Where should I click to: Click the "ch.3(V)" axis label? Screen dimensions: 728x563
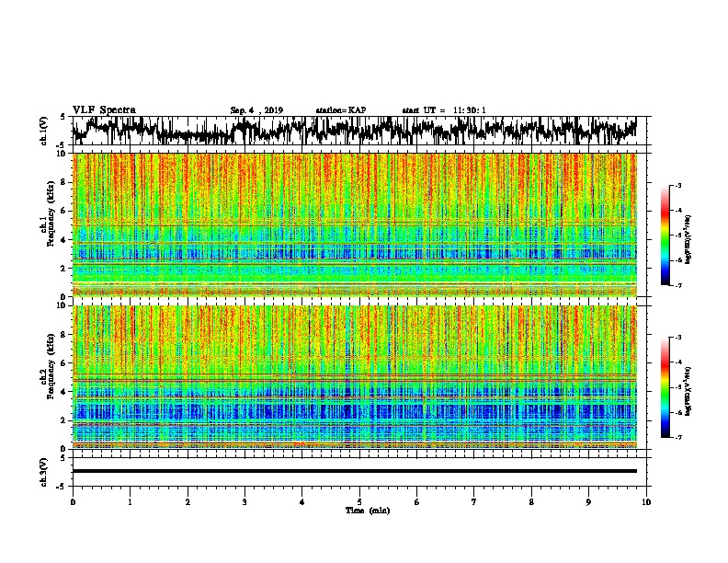point(44,472)
